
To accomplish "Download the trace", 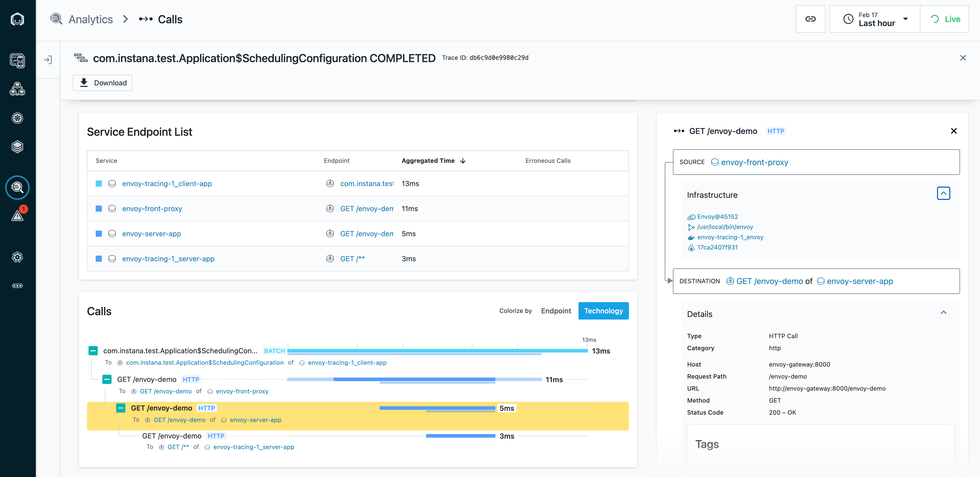I will (102, 83).
